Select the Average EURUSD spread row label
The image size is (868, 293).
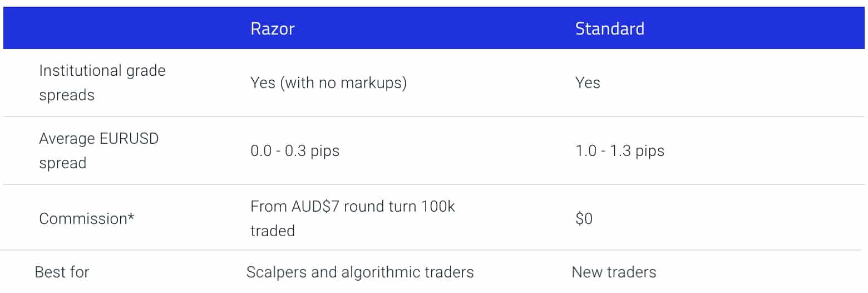98,150
